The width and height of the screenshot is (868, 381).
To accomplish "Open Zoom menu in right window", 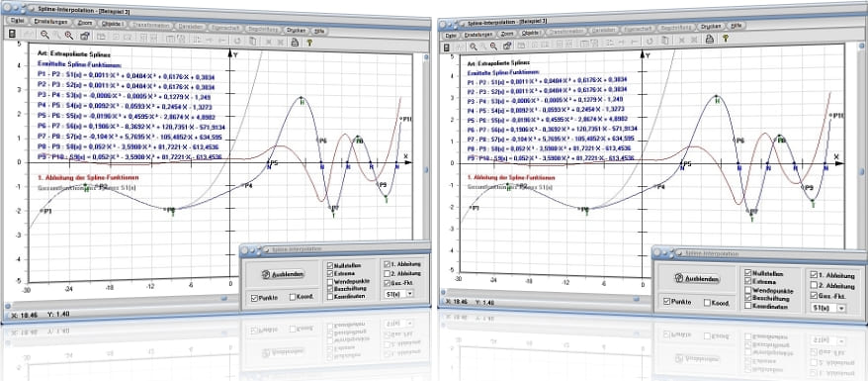I will pyautogui.click(x=507, y=34).
